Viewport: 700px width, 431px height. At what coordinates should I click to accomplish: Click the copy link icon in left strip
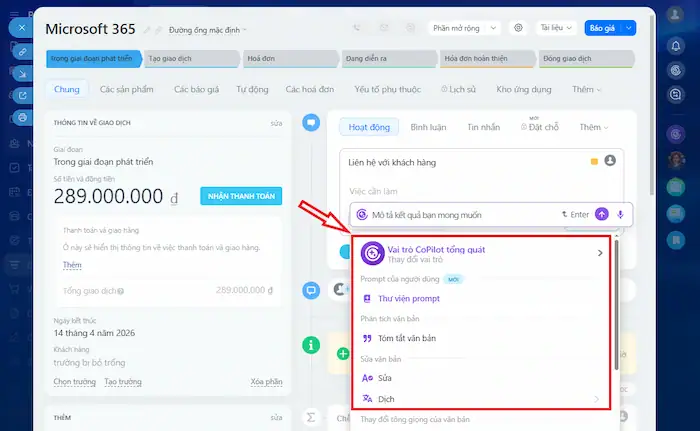pos(22,52)
